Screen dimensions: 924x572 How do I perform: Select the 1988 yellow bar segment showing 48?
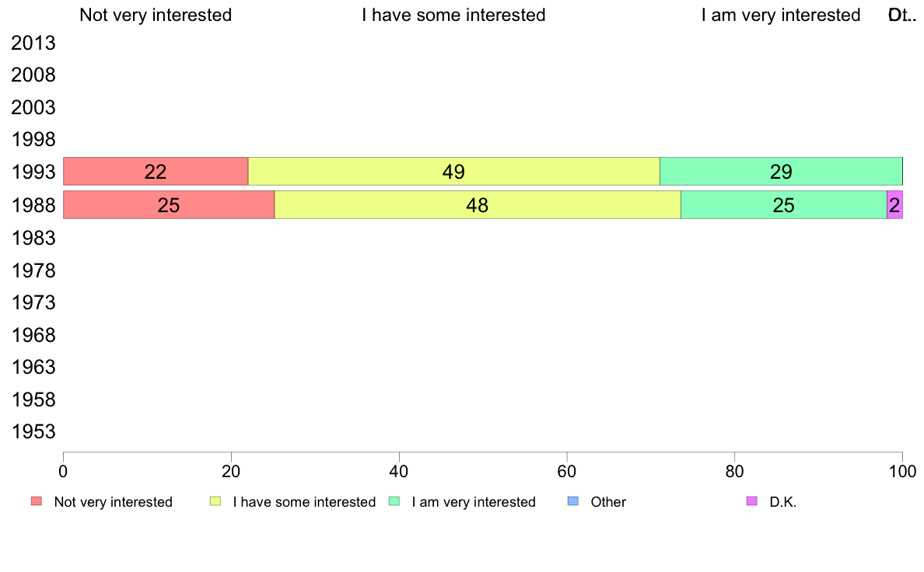[x=478, y=205]
